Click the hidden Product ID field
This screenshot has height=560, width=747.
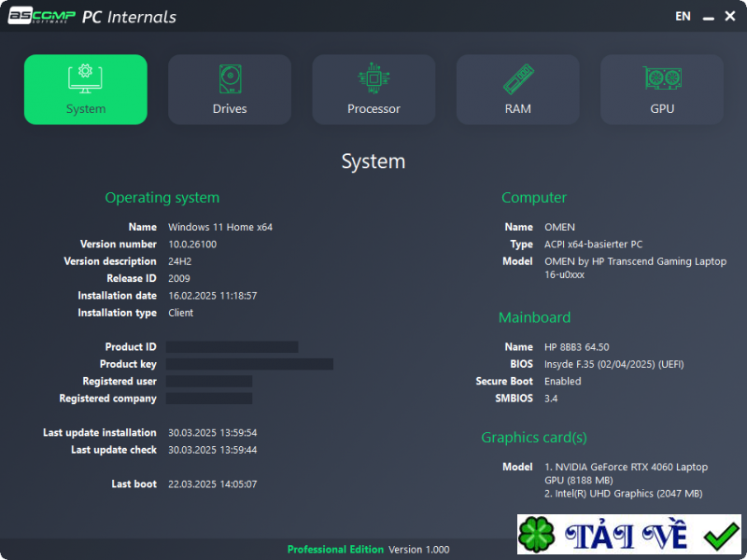[x=232, y=347]
